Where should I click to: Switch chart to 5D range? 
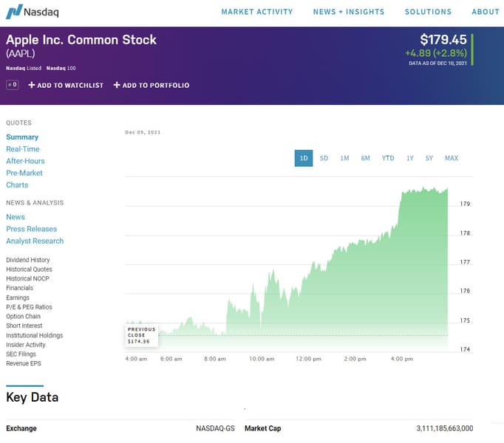tap(324, 158)
